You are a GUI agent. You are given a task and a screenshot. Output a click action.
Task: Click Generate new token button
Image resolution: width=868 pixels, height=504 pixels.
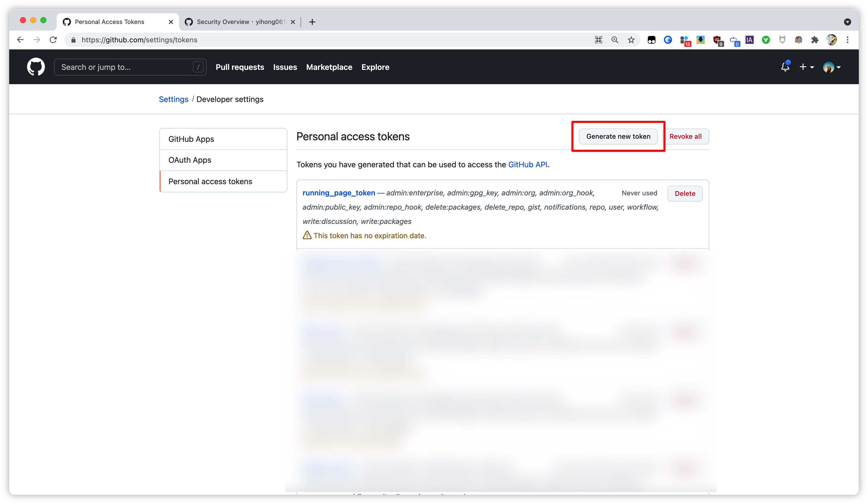tap(618, 136)
